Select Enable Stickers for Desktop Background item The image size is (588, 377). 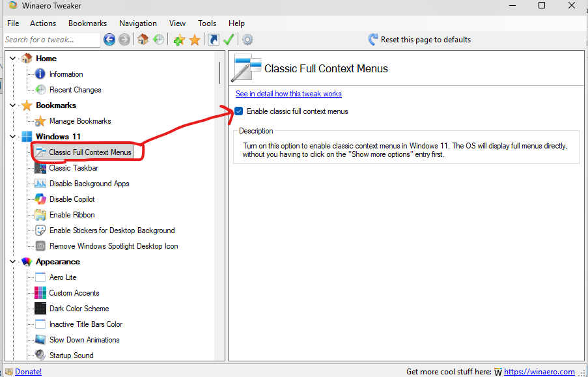pyautogui.click(x=112, y=230)
